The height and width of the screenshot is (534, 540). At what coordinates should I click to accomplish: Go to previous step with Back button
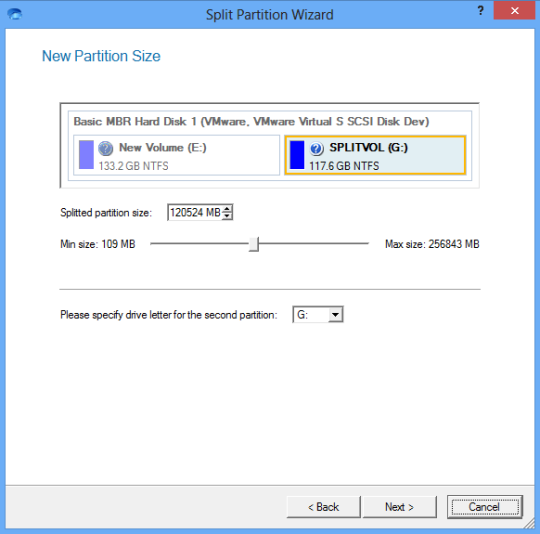click(x=323, y=507)
